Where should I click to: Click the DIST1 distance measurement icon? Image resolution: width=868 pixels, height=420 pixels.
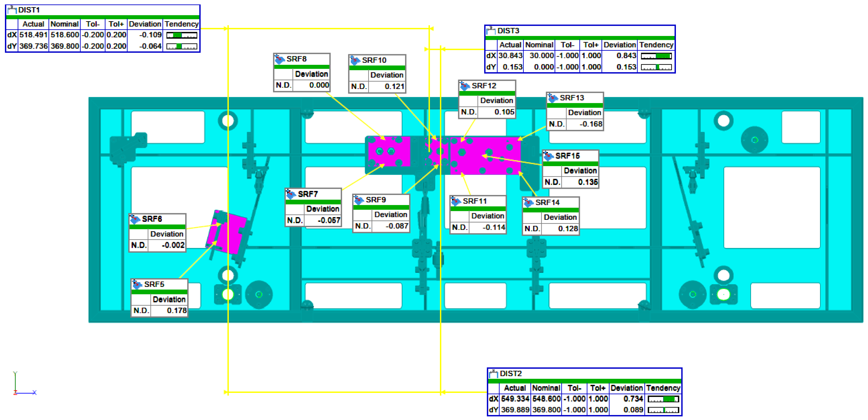(x=12, y=10)
